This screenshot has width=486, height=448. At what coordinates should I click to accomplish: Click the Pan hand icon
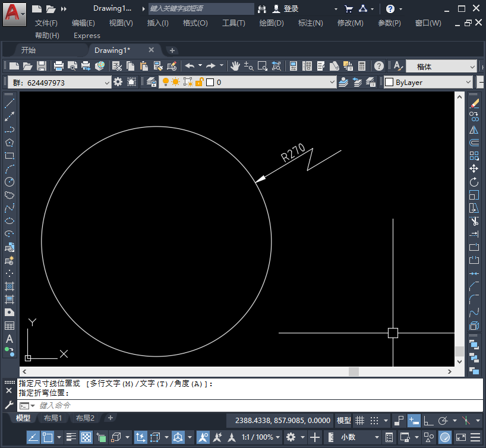click(x=235, y=66)
